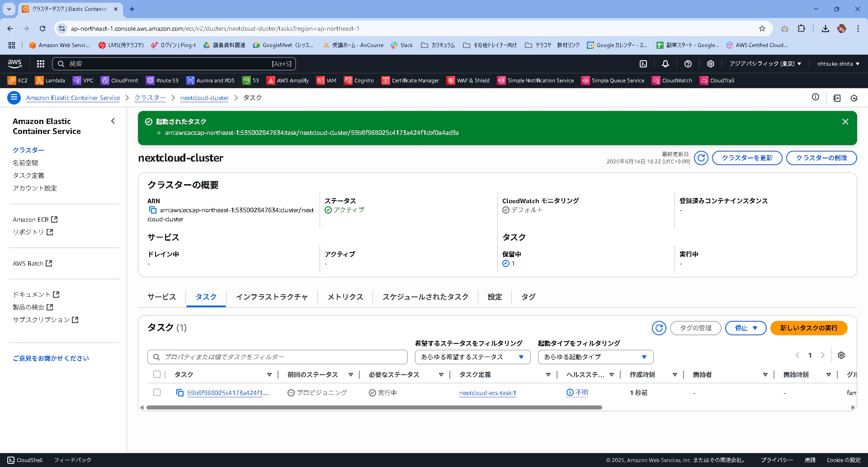Open the nextcloud-cluster breadcrumb link
The width and height of the screenshot is (868, 467).
click(204, 98)
